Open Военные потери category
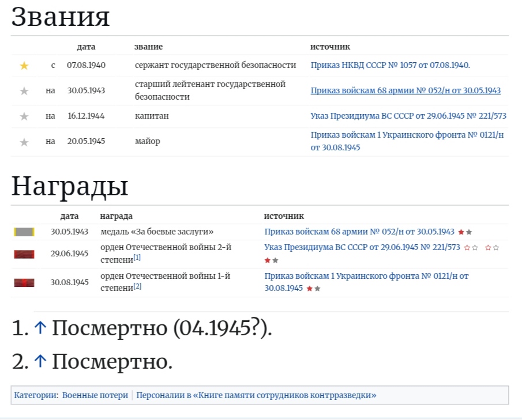522x420 pixels. pos(95,395)
